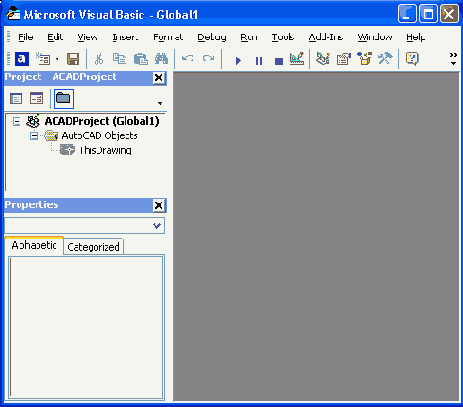
Task: Open the View menu
Action: (x=87, y=37)
